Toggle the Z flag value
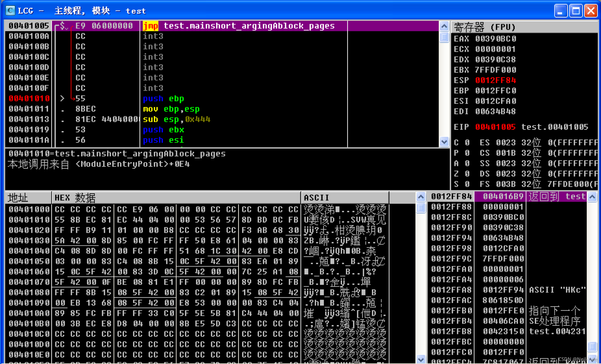Screen dimensions: 601x364 [467, 174]
